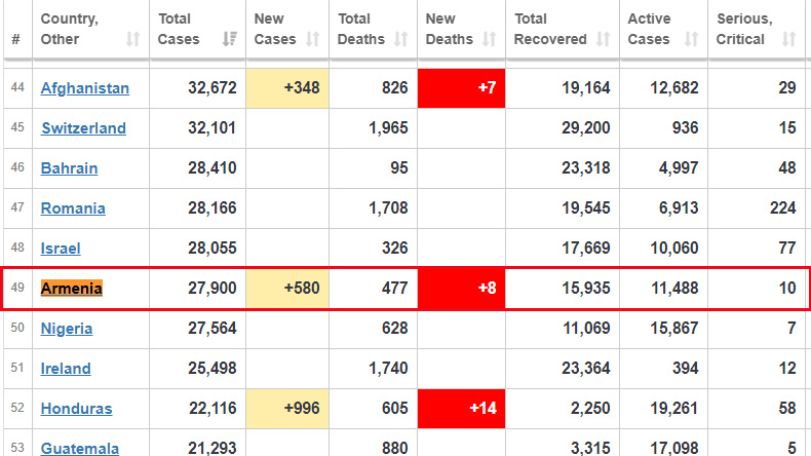Screen dimensions: 811x456
Task: Sort by New Deaths arrow icon
Action: point(489,39)
